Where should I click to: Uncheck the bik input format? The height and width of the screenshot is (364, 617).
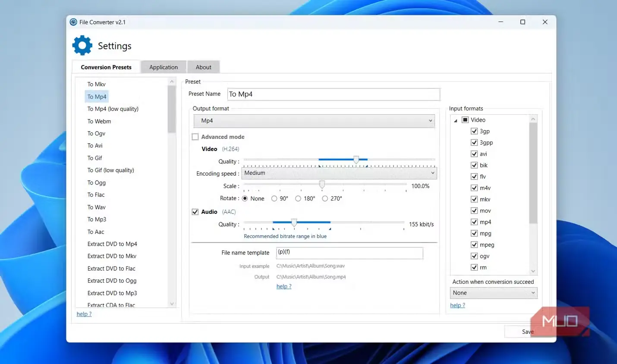[474, 165]
